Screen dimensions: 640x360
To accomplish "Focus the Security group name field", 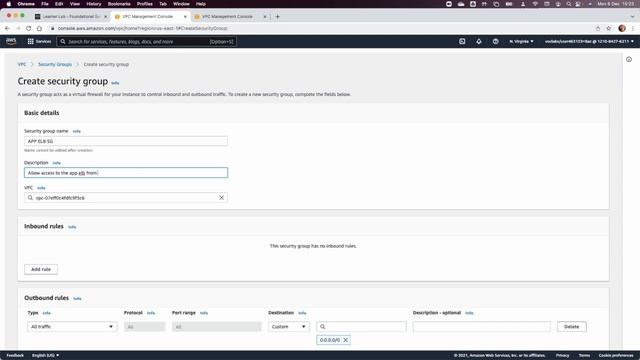I will point(126,141).
